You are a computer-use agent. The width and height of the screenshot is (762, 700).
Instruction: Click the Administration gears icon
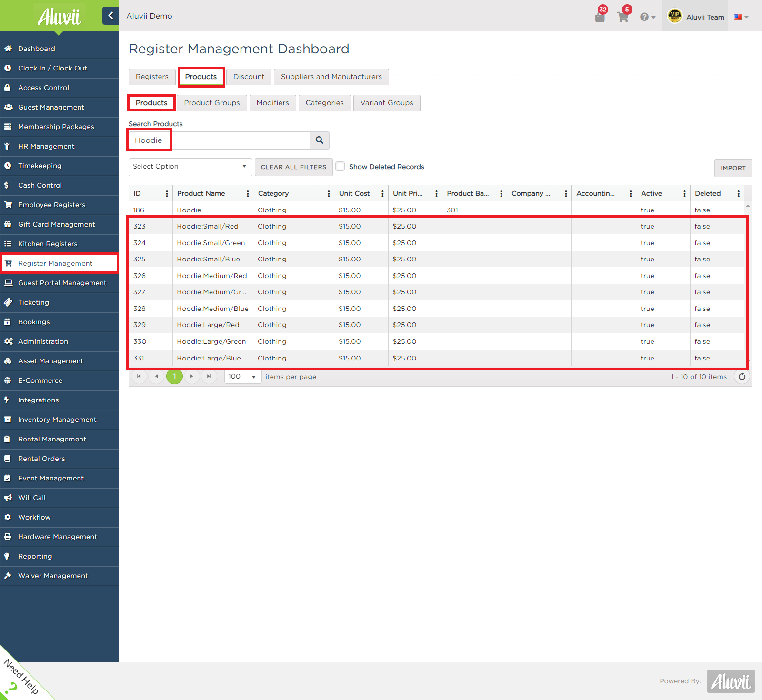pyautogui.click(x=8, y=341)
